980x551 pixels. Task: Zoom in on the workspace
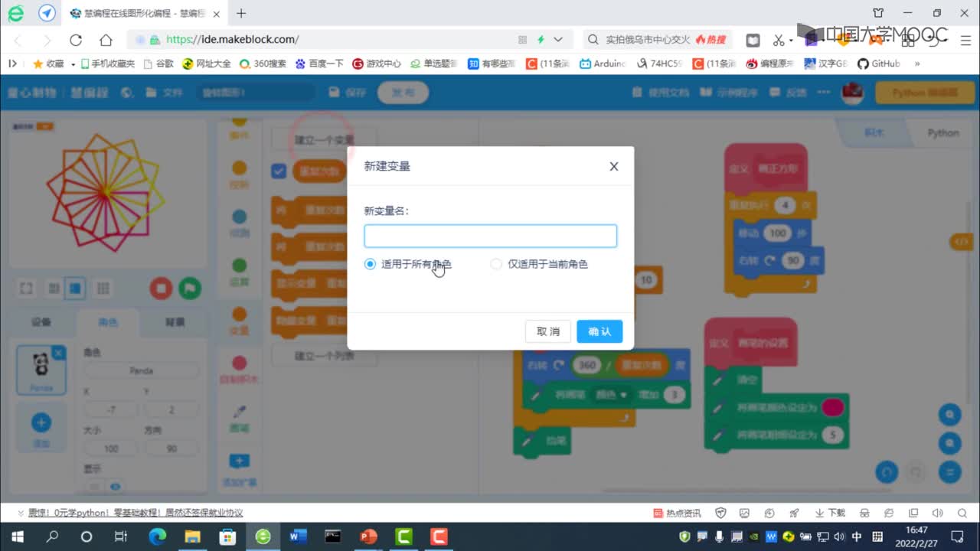tap(950, 415)
